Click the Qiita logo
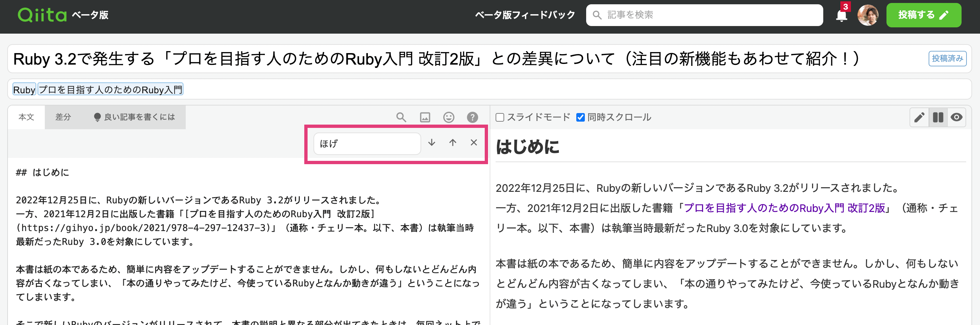The height and width of the screenshot is (325, 980). 42,15
